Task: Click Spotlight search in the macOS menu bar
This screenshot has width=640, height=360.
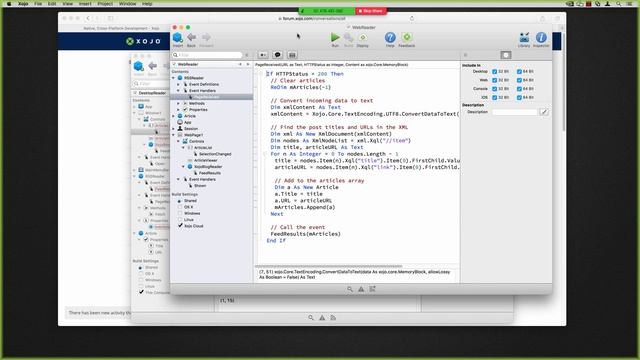Action: coord(619,4)
